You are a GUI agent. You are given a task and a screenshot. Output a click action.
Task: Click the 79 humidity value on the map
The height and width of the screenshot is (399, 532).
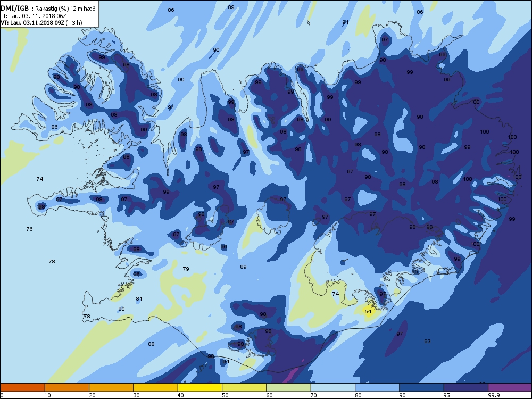pyautogui.click(x=186, y=269)
